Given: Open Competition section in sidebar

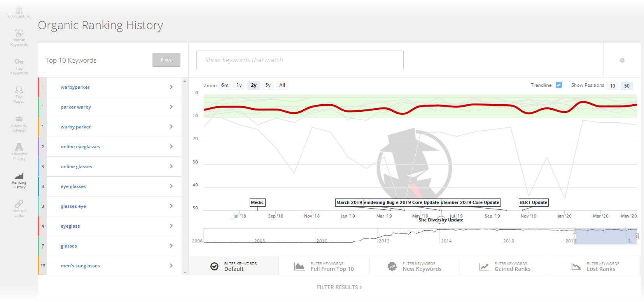Looking at the screenshot, I should point(19,12).
